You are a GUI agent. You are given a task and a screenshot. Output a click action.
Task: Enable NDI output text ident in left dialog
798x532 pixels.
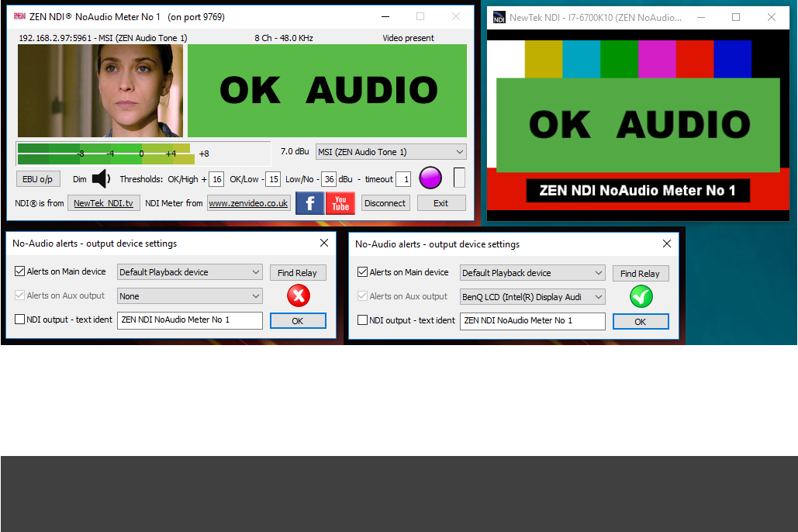pos(20,320)
